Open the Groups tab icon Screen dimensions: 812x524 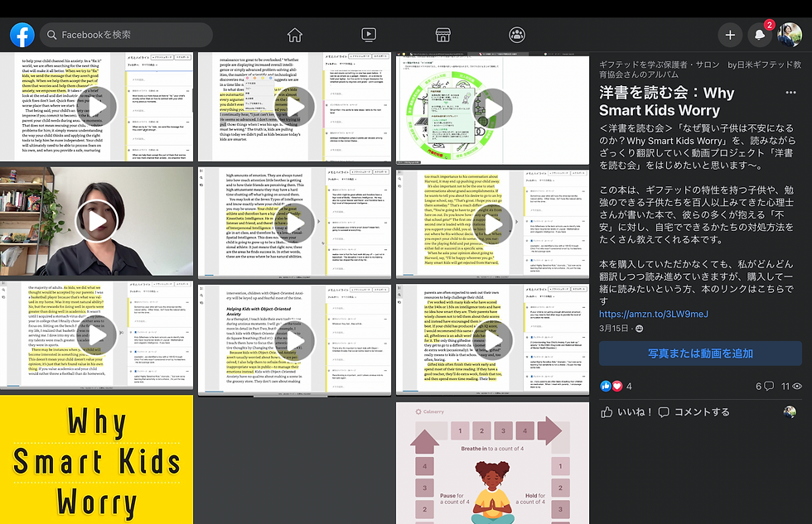(x=517, y=35)
